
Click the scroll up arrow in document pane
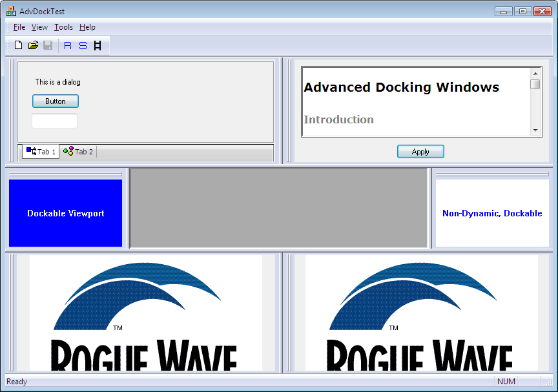pyautogui.click(x=535, y=73)
